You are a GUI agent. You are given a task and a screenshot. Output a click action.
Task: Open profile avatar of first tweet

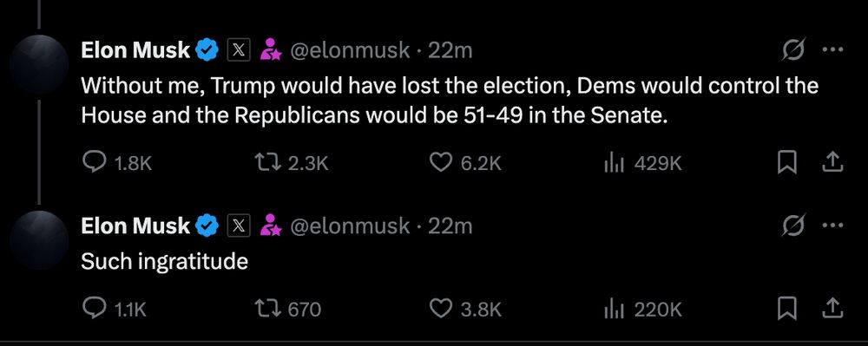click(x=39, y=63)
